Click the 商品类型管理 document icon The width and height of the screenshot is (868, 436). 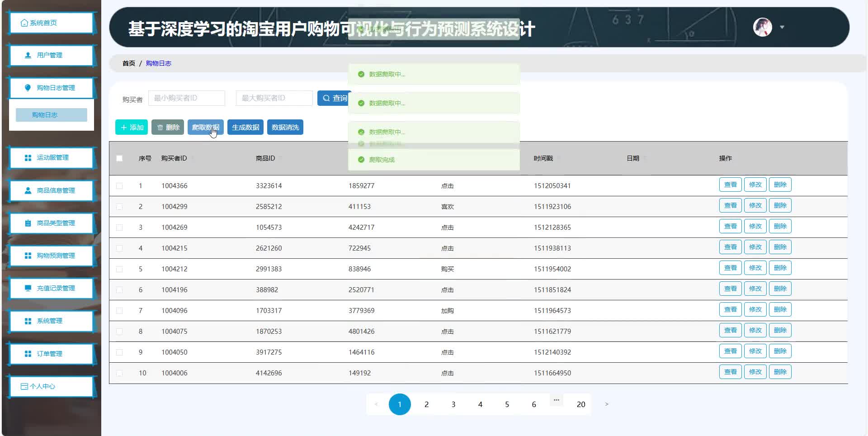[27, 223]
